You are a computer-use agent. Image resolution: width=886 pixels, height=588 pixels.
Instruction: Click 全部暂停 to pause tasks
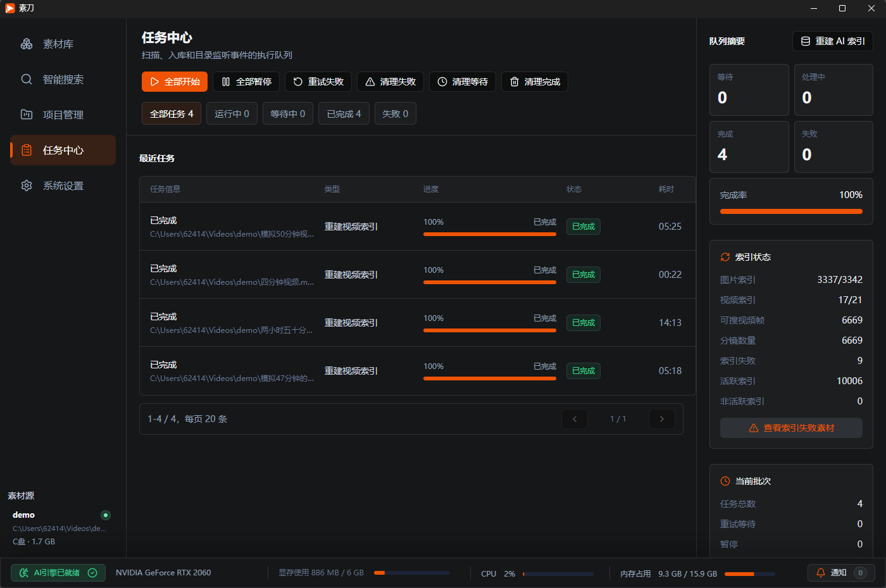[246, 82]
